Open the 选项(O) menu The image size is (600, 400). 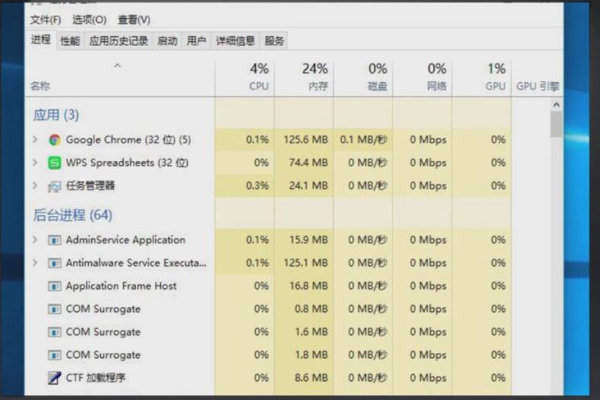coord(90,19)
